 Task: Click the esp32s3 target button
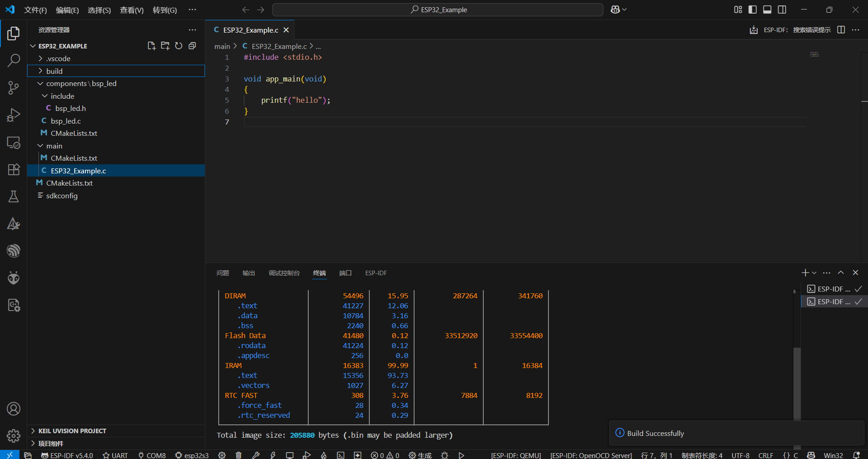192,455
